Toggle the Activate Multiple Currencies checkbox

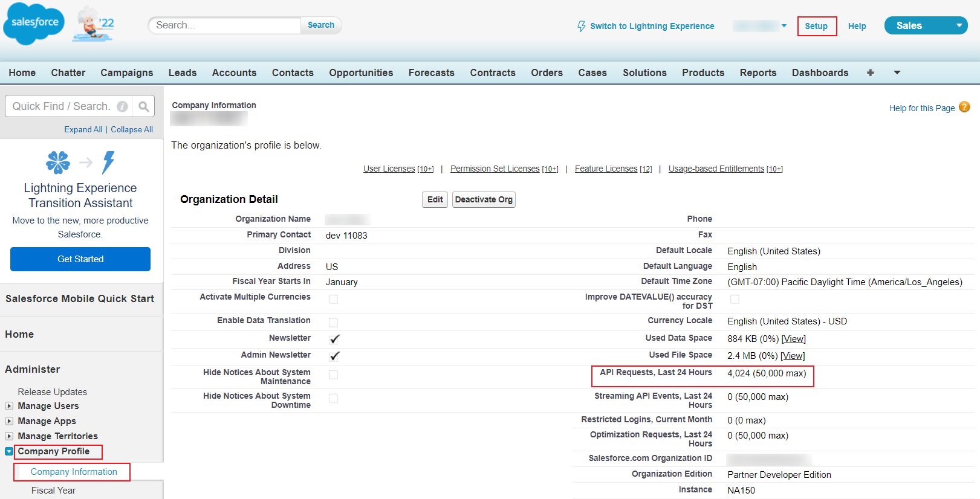[333, 299]
